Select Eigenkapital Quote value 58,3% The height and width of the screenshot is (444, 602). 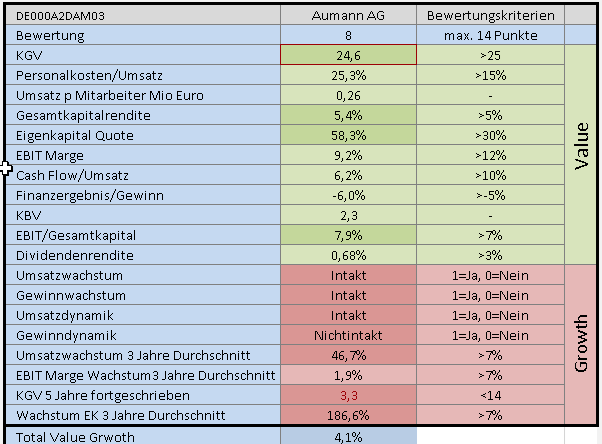(x=348, y=135)
